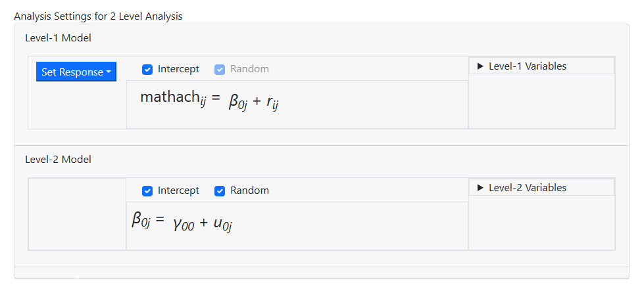Click the empty footer strip below Level-2 Model
This screenshot has width=644, height=289.
click(321, 272)
